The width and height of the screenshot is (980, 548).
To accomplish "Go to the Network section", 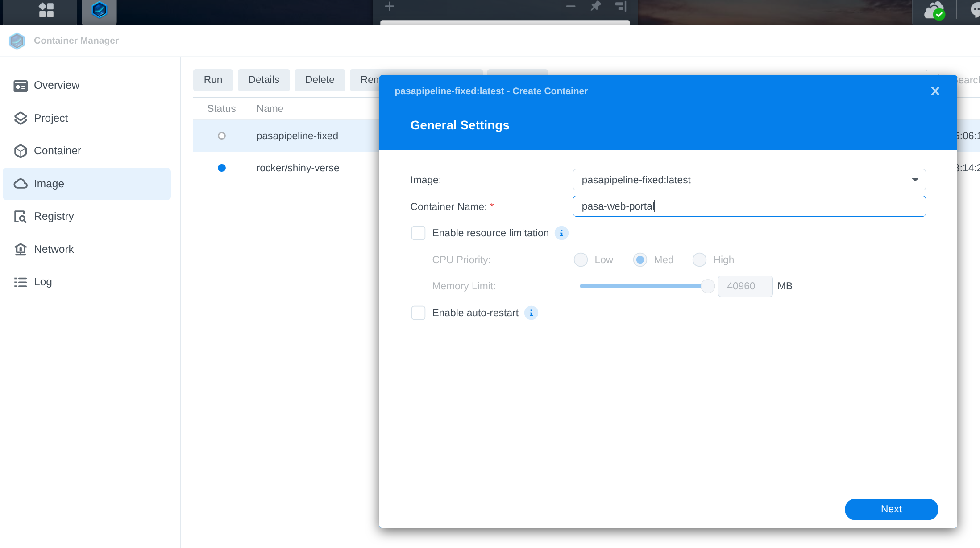I will (x=54, y=249).
